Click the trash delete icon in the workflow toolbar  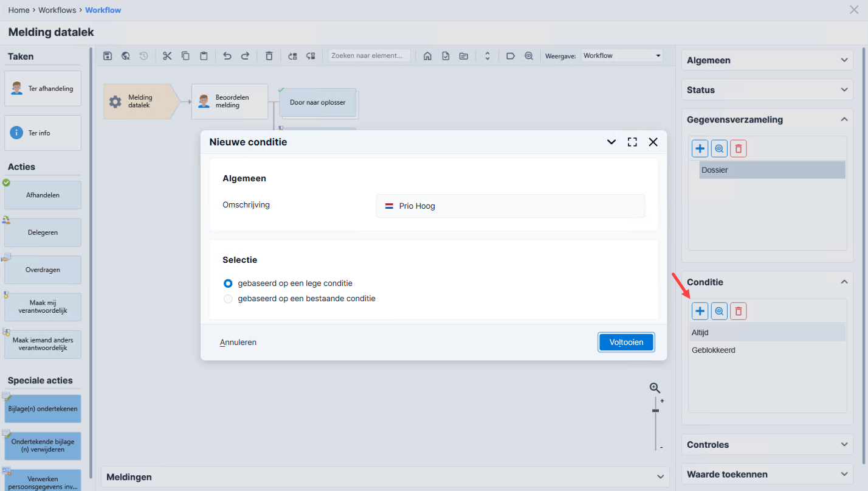(269, 55)
